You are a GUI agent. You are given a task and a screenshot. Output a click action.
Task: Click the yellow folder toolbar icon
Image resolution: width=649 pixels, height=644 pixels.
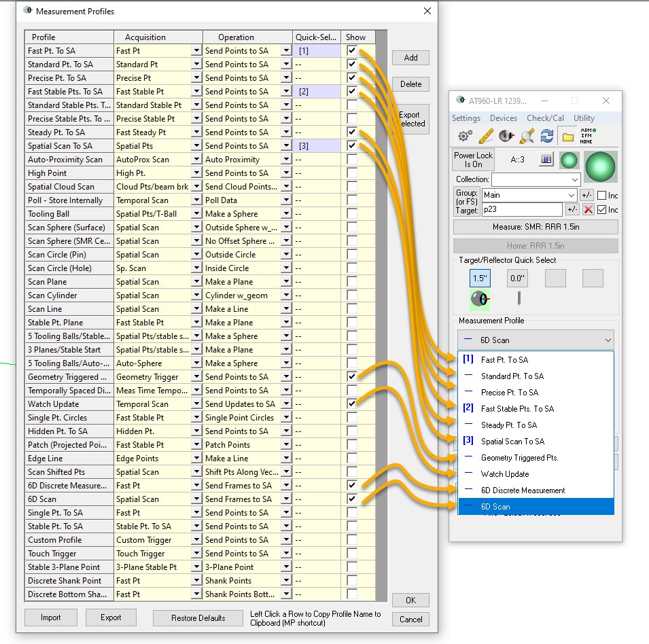567,137
